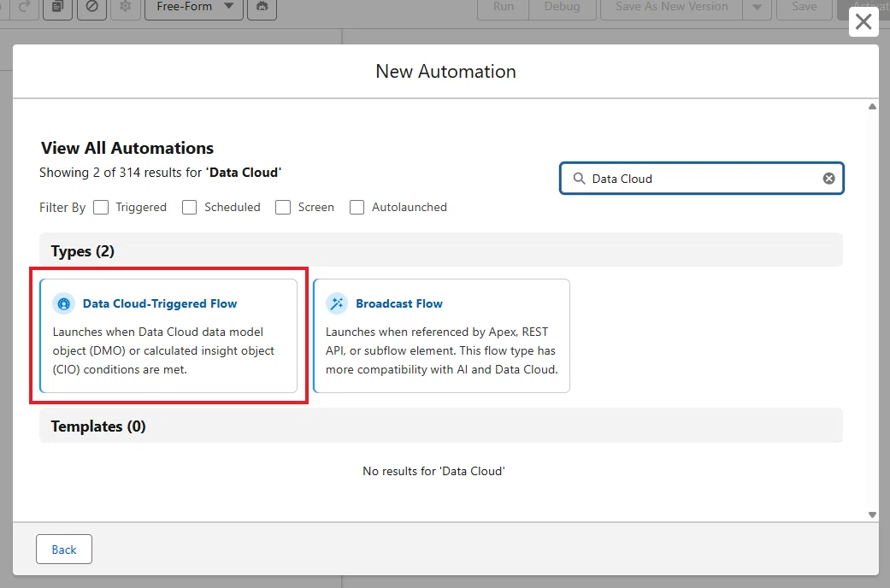Click the copy elements toolbar icon

point(57,7)
